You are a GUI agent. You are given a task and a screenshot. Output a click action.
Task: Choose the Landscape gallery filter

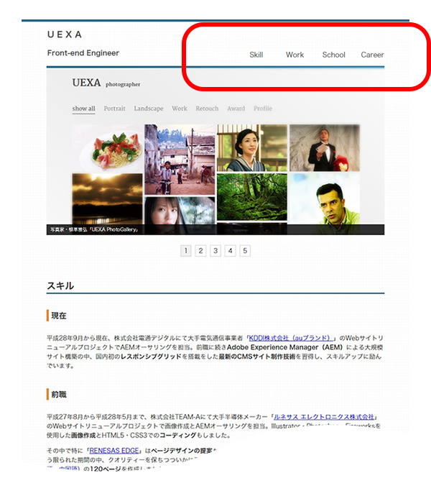[149, 109]
